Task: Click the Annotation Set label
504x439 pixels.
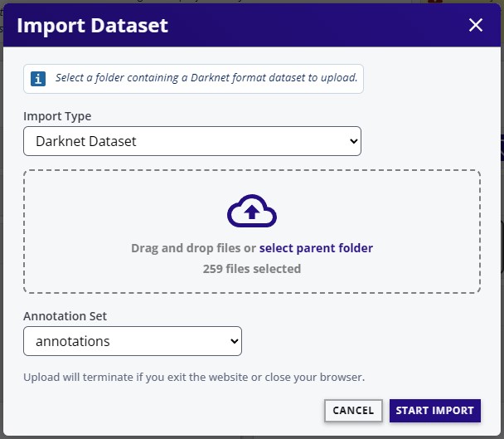Action: click(x=65, y=316)
